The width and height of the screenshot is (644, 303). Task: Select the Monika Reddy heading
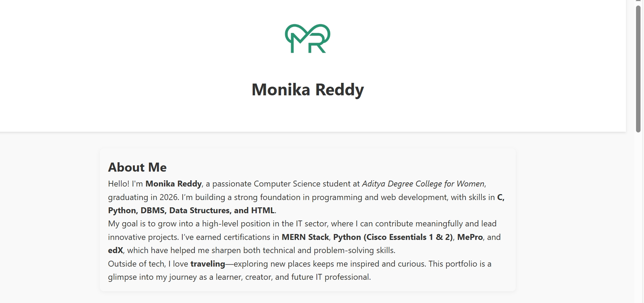(308, 89)
